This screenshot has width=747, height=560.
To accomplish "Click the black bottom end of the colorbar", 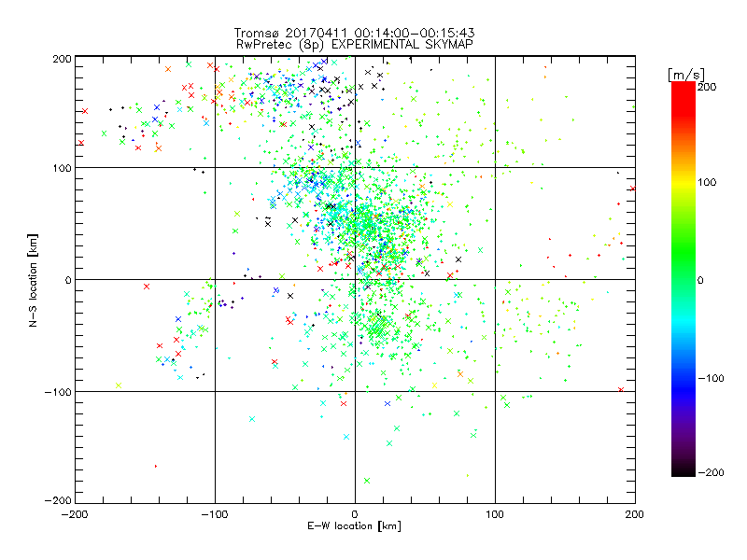I will coord(684,469).
